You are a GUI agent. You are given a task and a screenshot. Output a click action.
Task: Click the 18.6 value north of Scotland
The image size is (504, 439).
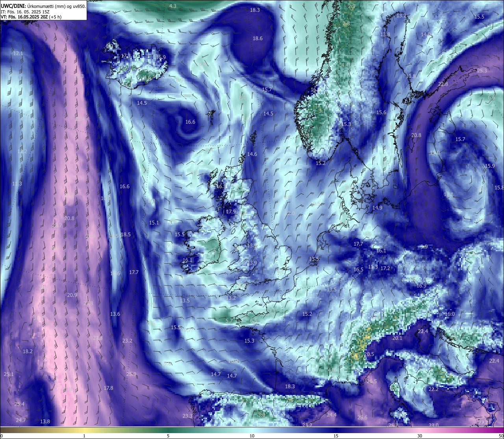[x=258, y=38]
